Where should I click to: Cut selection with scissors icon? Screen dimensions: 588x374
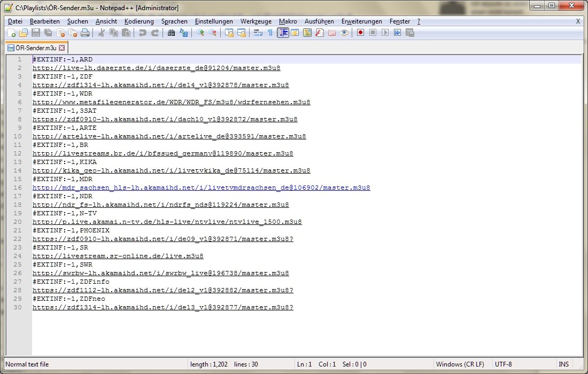point(101,33)
